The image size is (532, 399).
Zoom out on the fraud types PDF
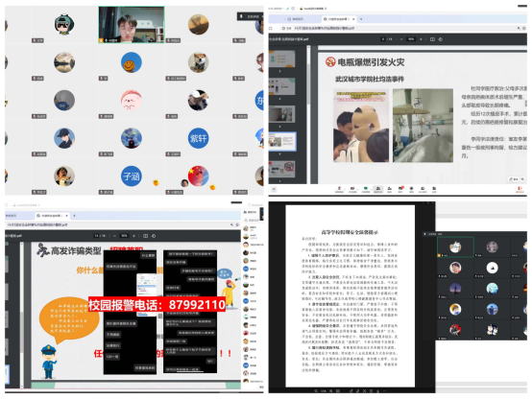click(x=114, y=236)
